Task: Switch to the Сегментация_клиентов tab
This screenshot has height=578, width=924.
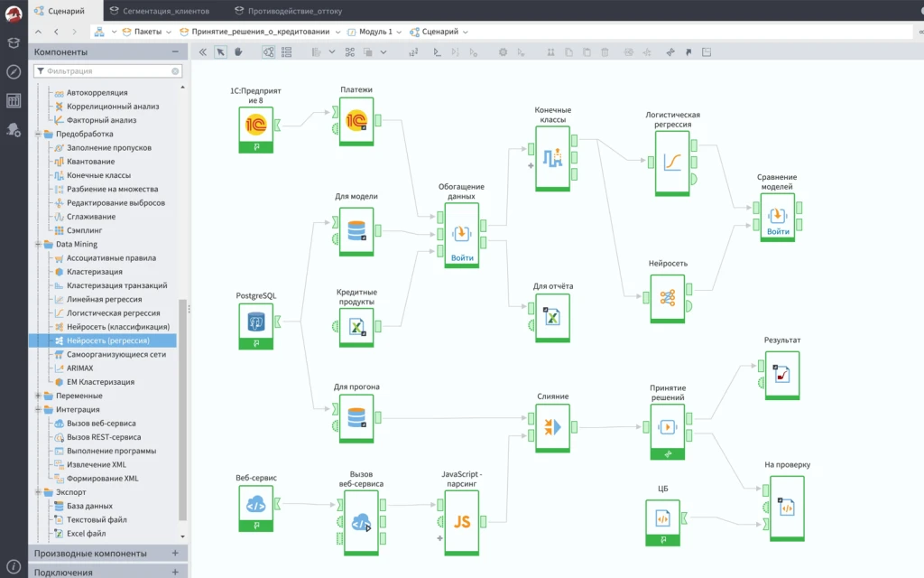Action: [x=167, y=10]
